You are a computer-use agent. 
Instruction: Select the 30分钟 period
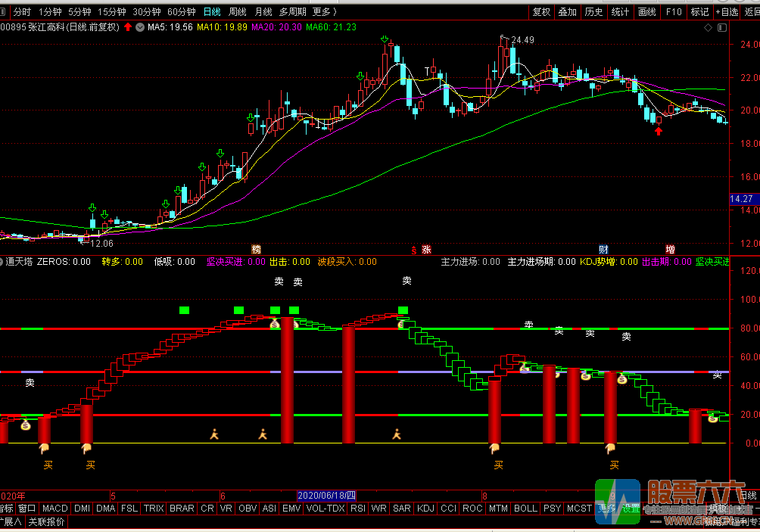click(x=146, y=12)
